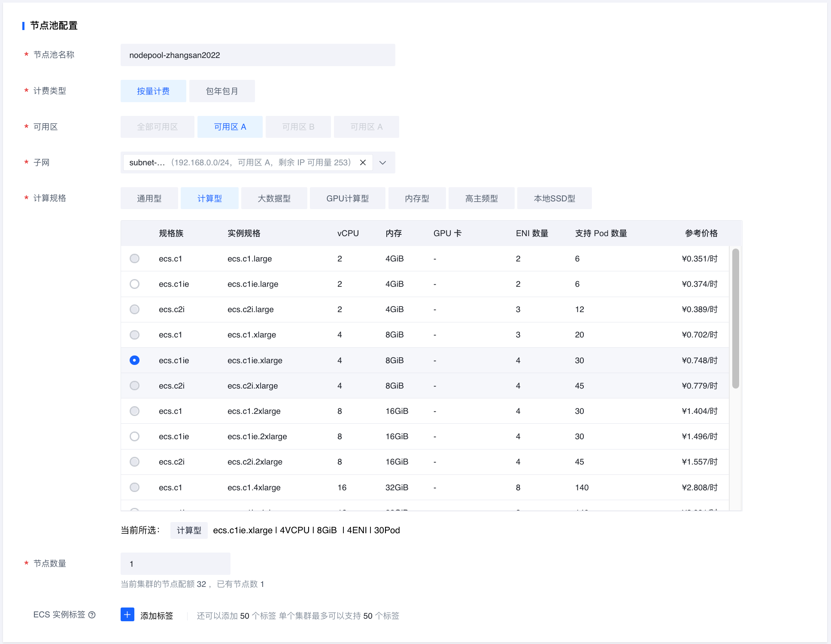Select the 内存型 spec tab

[x=417, y=198]
